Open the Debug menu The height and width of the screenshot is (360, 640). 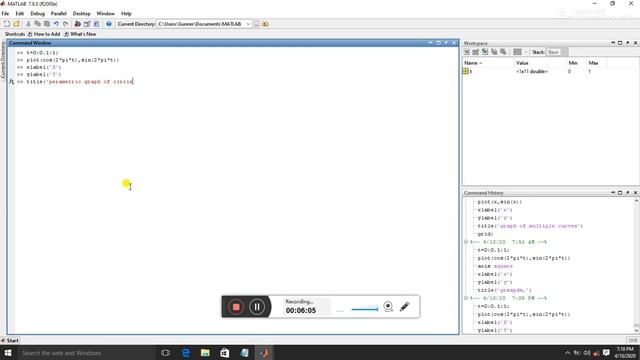[38, 13]
